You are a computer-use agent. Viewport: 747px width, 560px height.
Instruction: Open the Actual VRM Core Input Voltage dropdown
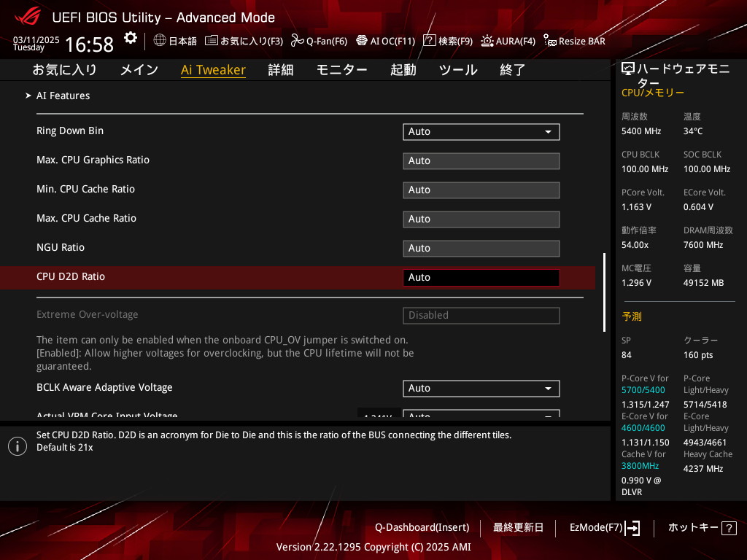[x=481, y=413]
